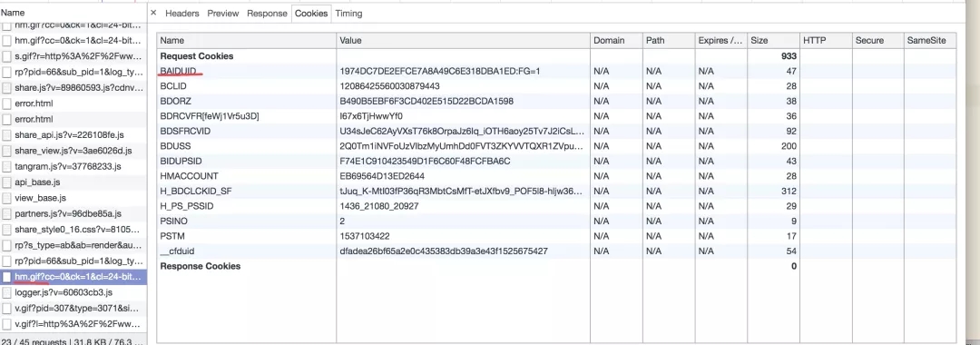The image size is (980, 345).
Task: Click file icon beside first error.html
Action: pyautogui.click(x=7, y=103)
